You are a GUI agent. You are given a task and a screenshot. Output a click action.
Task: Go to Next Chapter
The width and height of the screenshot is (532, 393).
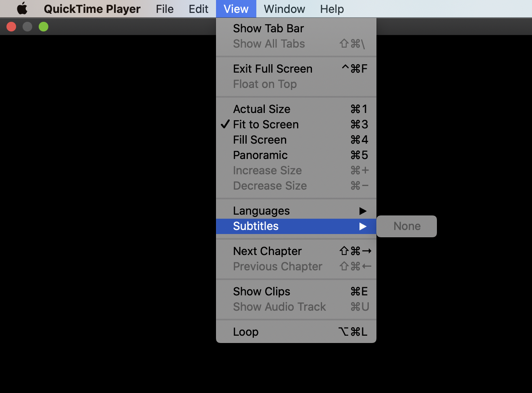pyautogui.click(x=268, y=251)
